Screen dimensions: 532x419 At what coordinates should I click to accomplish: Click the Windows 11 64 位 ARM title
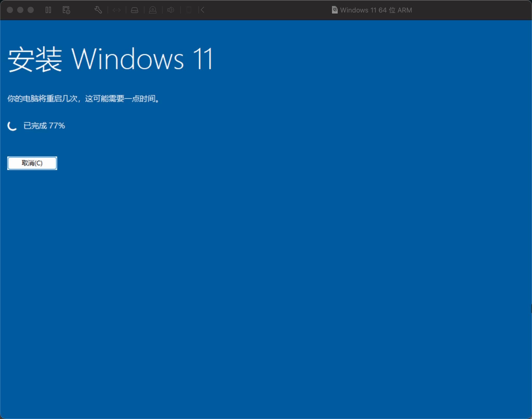coord(376,10)
